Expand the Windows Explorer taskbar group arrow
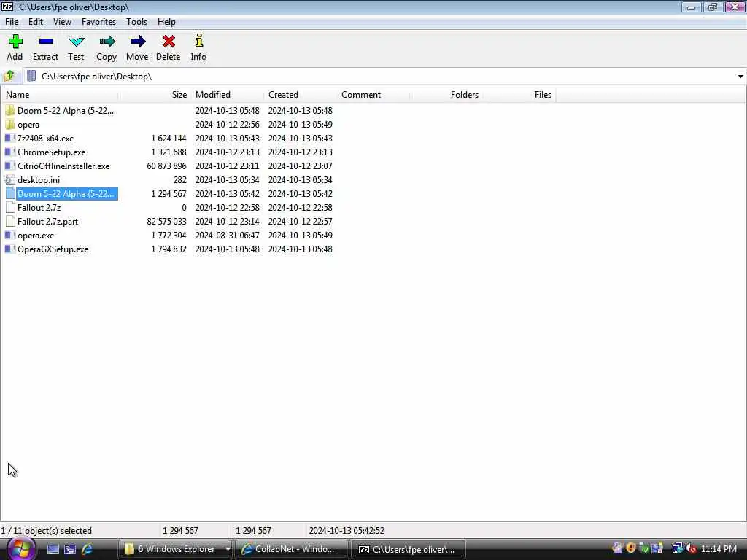 [228, 549]
